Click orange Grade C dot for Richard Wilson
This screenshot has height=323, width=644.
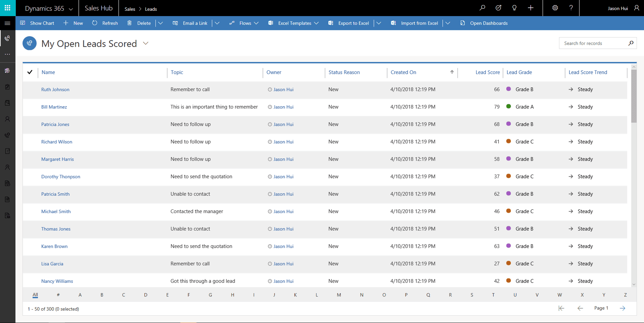[x=508, y=142]
